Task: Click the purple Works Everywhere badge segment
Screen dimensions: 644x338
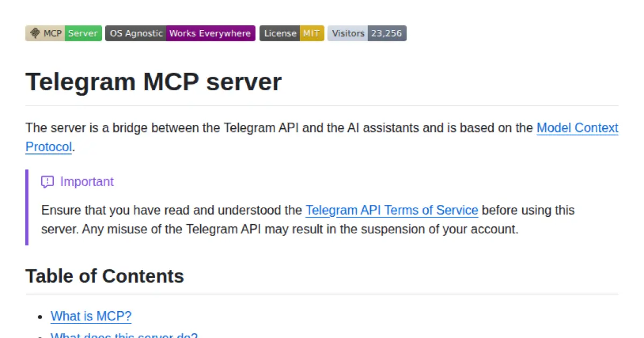Action: tap(210, 33)
